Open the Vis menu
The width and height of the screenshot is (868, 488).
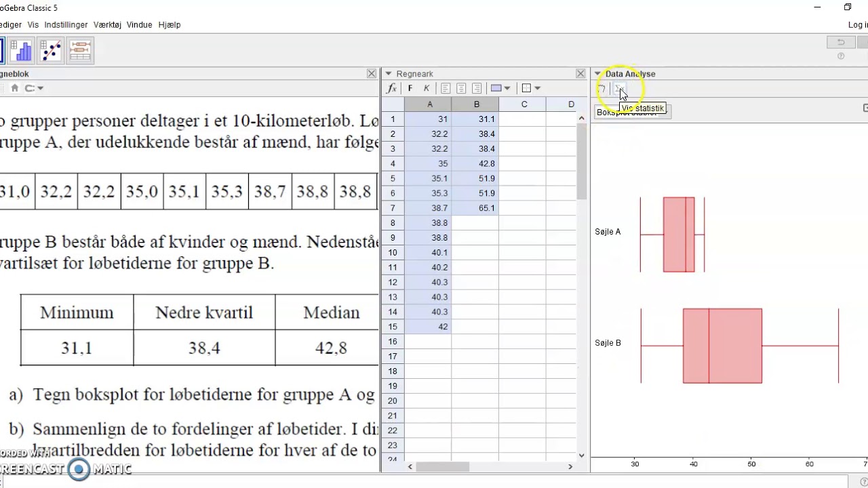tap(33, 24)
